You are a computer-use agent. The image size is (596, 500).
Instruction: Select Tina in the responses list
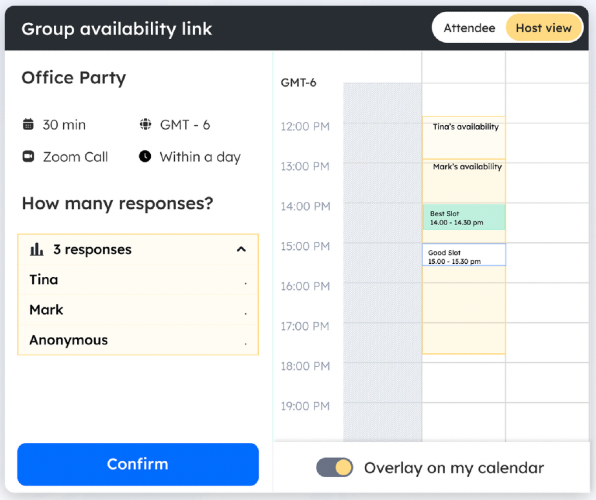click(138, 280)
